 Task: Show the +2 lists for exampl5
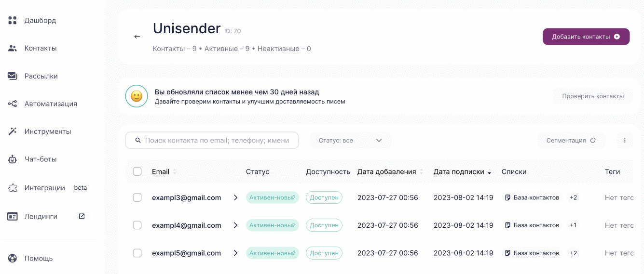pos(573,253)
